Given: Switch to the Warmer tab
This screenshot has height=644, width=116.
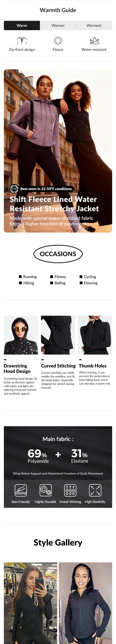Looking at the screenshot, I should click(x=58, y=25).
